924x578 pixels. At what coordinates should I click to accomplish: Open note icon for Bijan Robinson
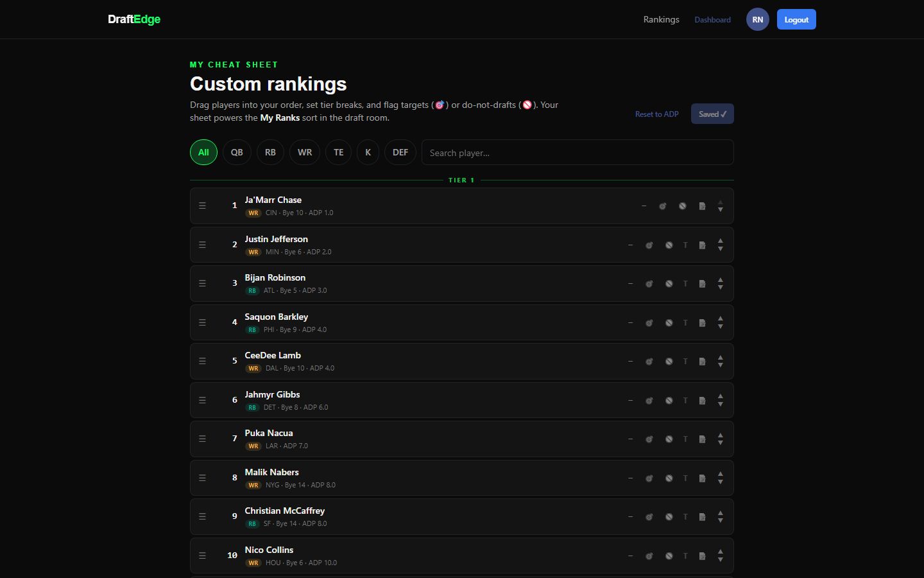(x=702, y=284)
